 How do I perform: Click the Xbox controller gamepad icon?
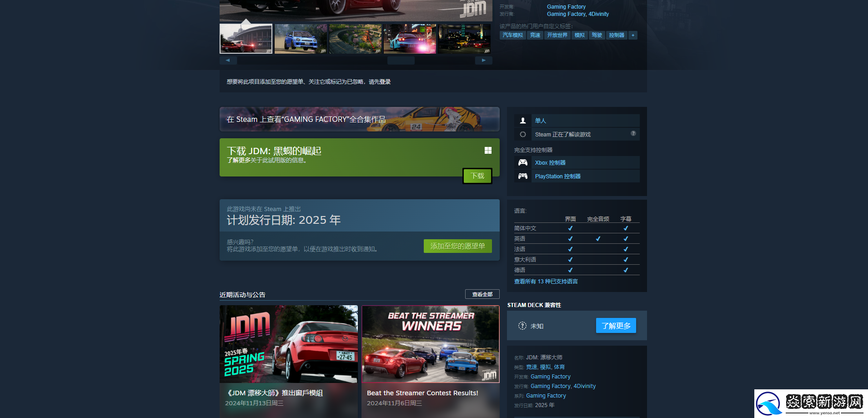523,162
